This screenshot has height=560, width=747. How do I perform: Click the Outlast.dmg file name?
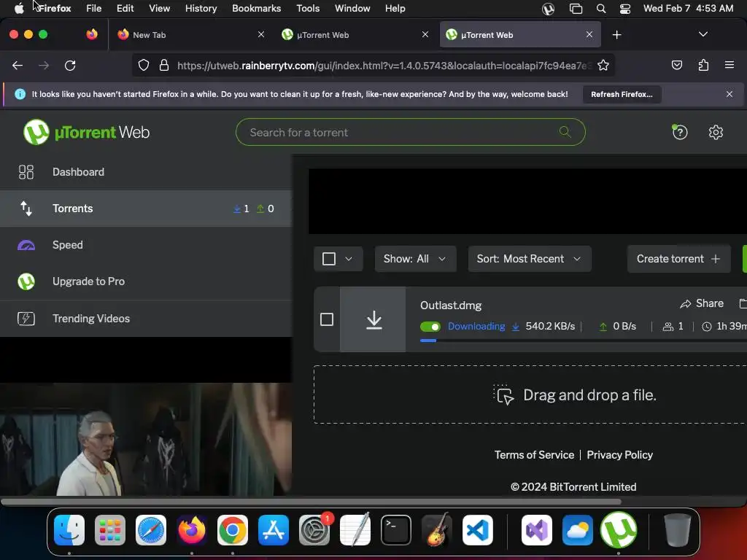[x=451, y=306]
